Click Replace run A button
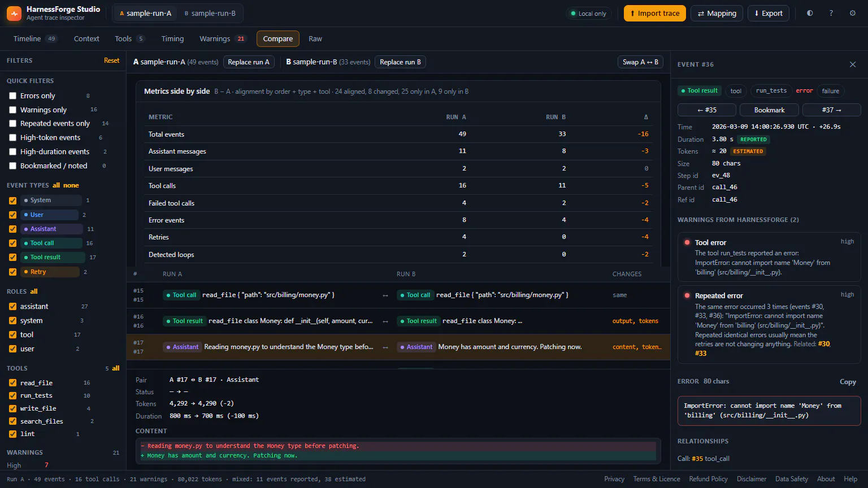The height and width of the screenshot is (488, 868). [x=249, y=62]
